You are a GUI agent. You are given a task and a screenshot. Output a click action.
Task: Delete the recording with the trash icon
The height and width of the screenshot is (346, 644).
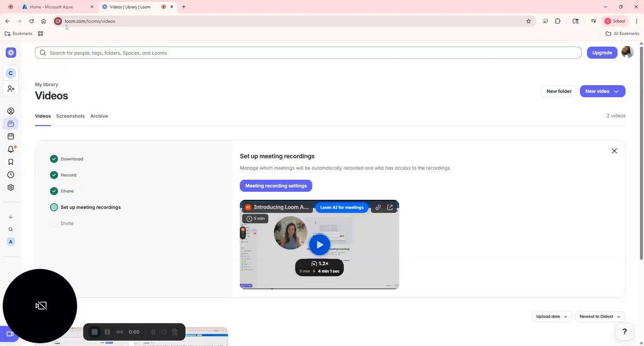[x=175, y=332]
